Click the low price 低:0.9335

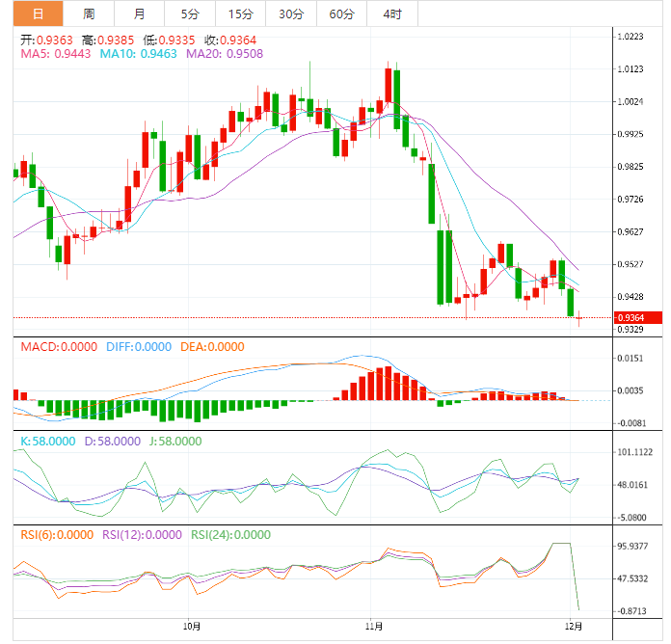pyautogui.click(x=169, y=40)
